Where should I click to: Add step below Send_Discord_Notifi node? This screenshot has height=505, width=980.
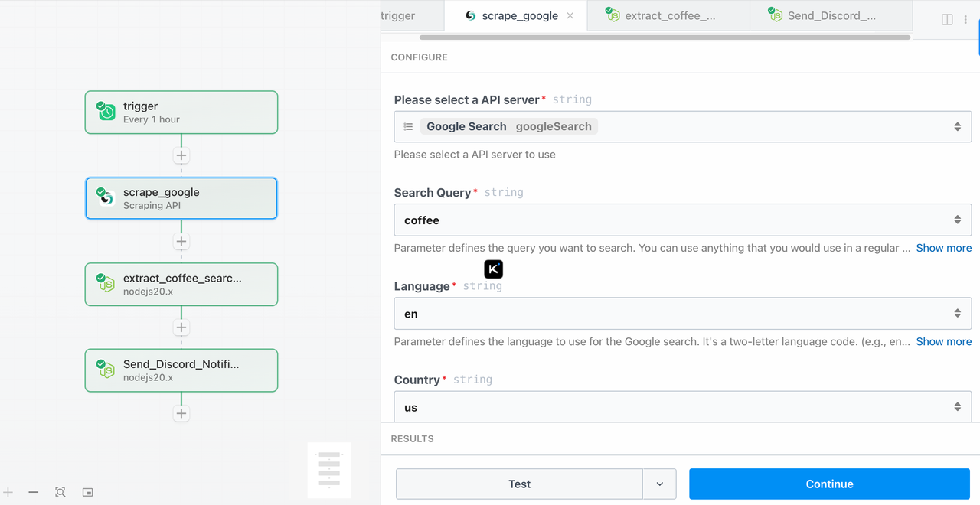tap(181, 414)
